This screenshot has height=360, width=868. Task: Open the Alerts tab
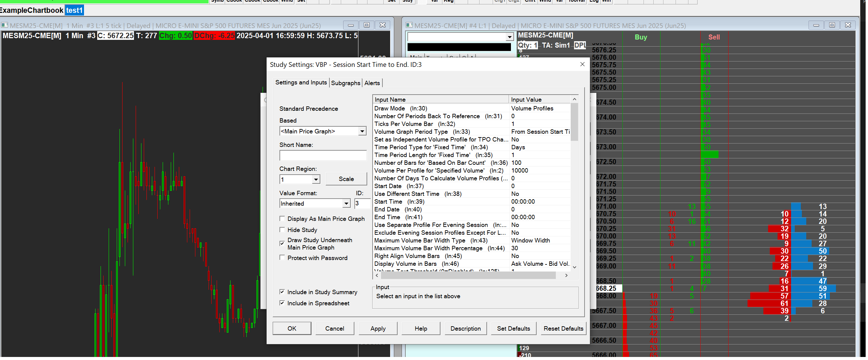coord(372,83)
